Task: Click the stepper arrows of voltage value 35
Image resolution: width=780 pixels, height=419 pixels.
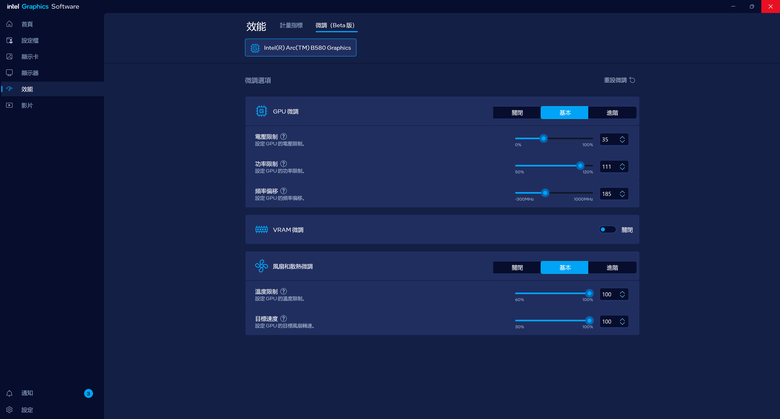Action: point(622,139)
